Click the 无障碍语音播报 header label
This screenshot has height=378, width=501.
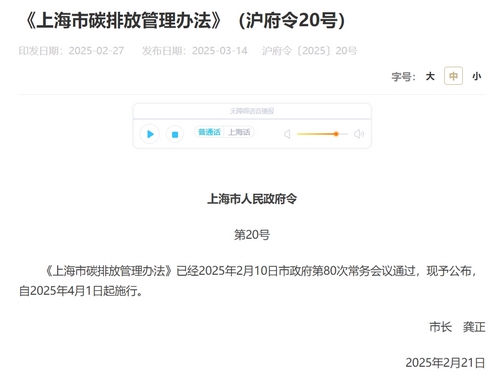(252, 111)
